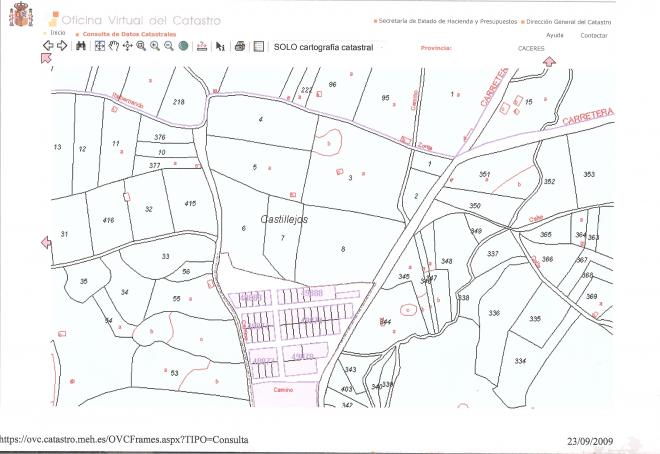Open the binoculars search tool
This screenshot has height=454, width=660.
[x=82, y=46]
